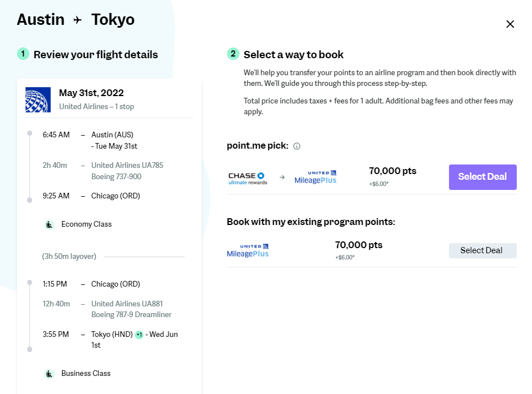Click the step 1 number badge

pos(23,54)
